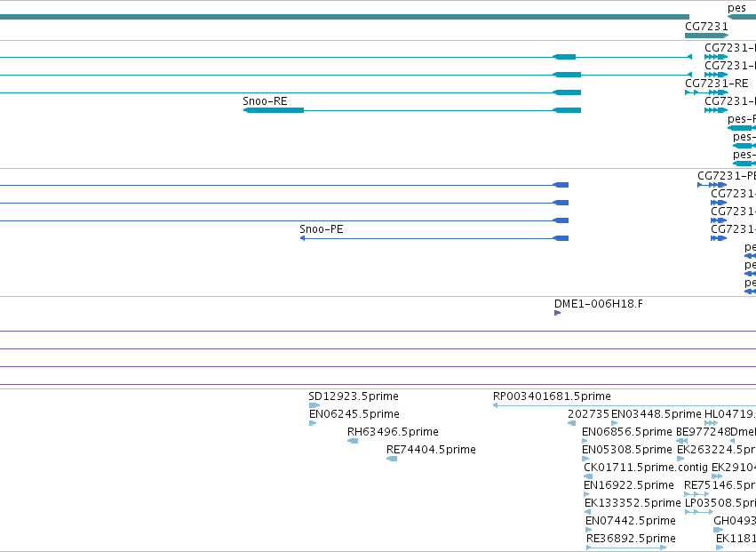
Task: Select the Snoo-RE terminal exon block
Action: (274, 110)
